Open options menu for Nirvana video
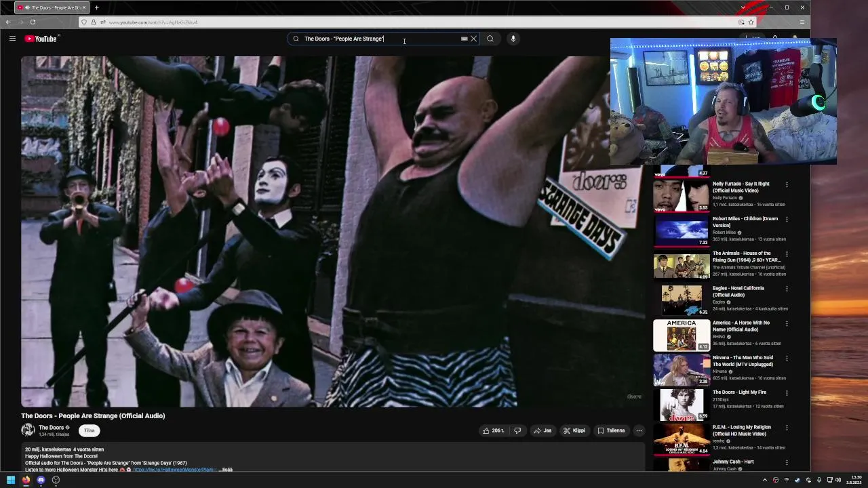868x488 pixels. pyautogui.click(x=787, y=358)
